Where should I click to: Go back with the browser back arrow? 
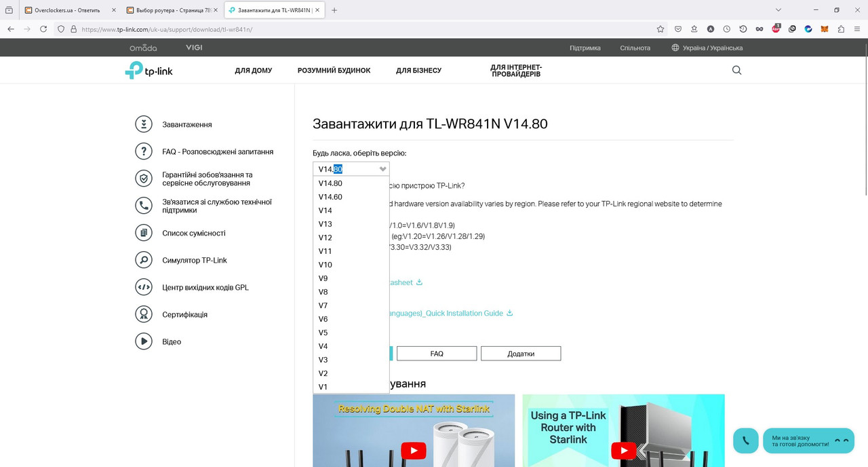(11, 29)
